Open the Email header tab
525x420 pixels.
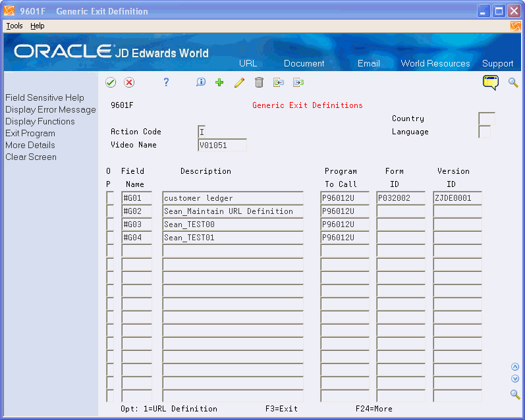pyautogui.click(x=369, y=63)
